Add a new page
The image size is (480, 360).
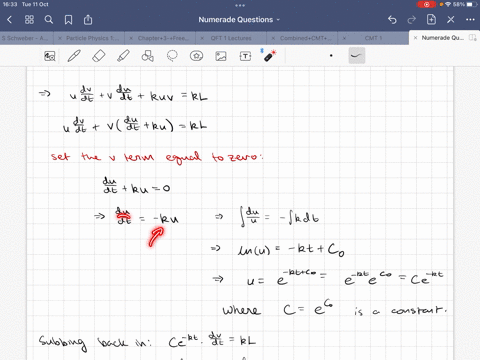click(x=431, y=19)
